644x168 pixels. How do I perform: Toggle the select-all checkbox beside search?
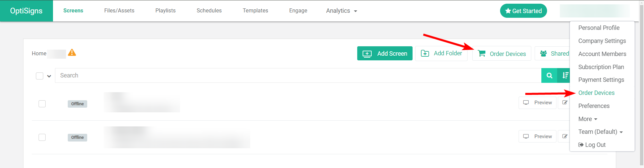pos(40,76)
